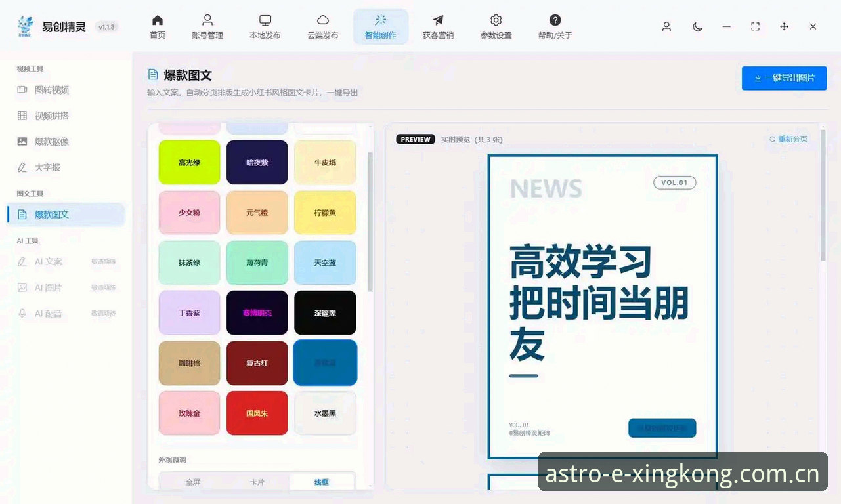Choose the 元气橙 color theme
Image resolution: width=841 pixels, height=504 pixels.
[257, 213]
